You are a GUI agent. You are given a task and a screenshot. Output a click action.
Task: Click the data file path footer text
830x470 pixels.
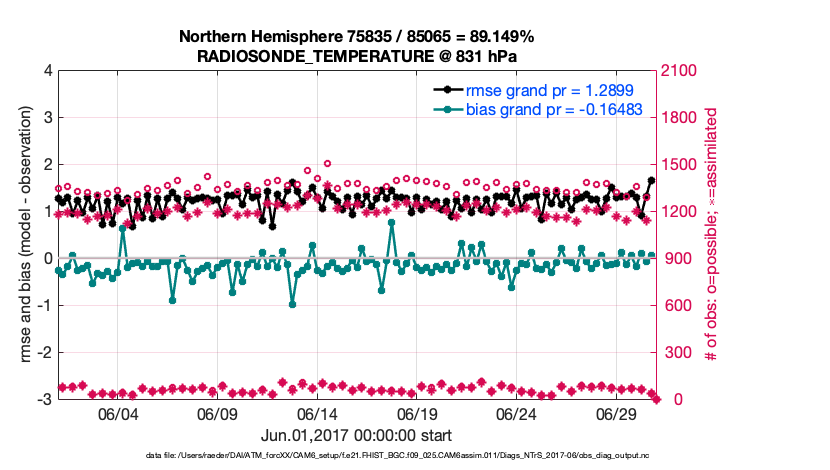398,455
